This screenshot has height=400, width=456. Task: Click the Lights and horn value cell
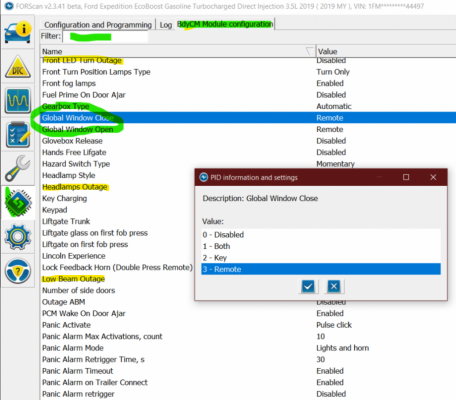tap(342, 348)
